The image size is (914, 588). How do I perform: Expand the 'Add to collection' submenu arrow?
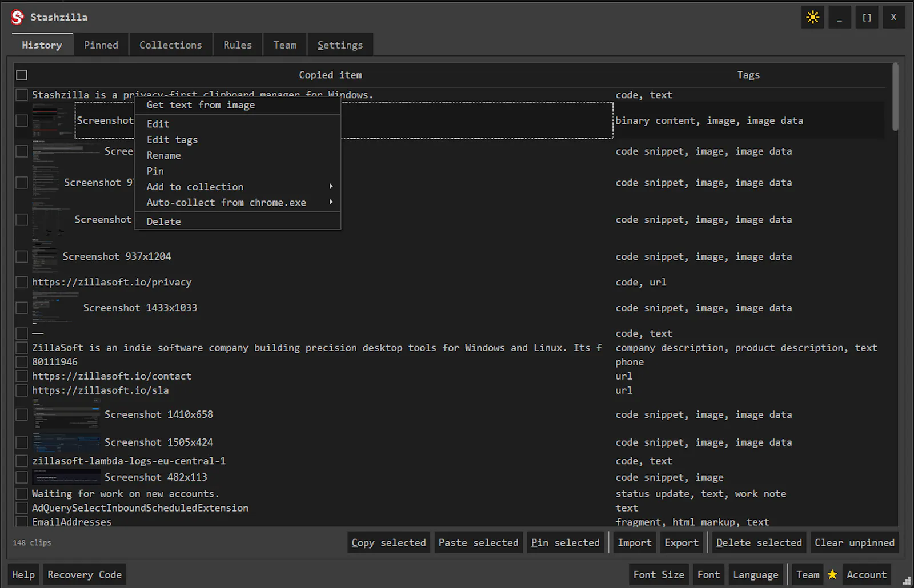click(x=331, y=187)
